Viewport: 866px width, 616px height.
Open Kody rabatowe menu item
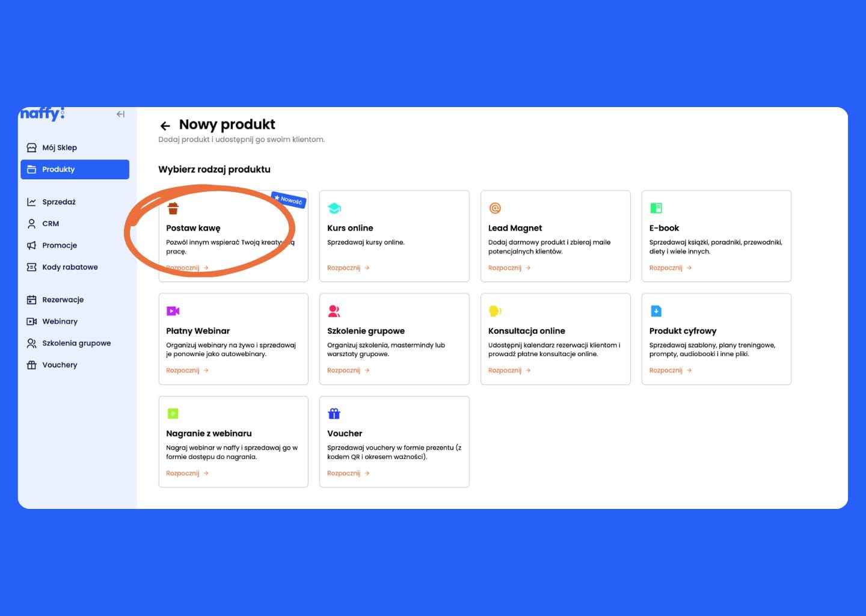(75, 266)
